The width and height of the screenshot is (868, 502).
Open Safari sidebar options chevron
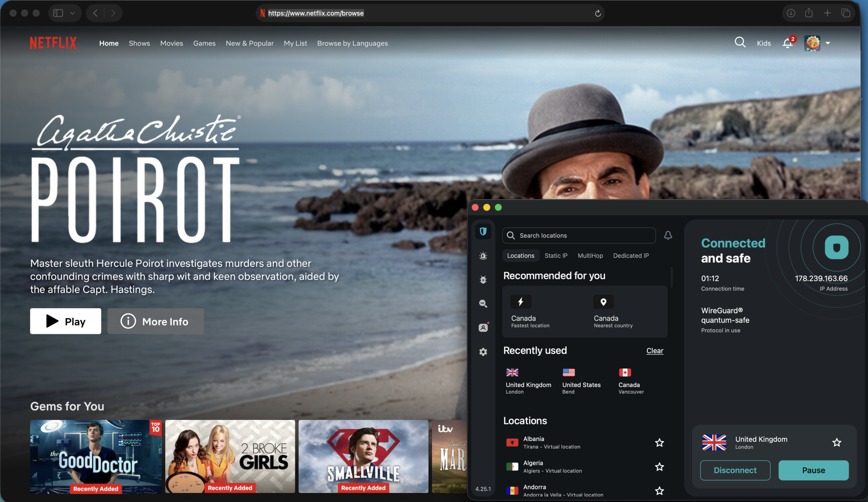click(x=72, y=13)
